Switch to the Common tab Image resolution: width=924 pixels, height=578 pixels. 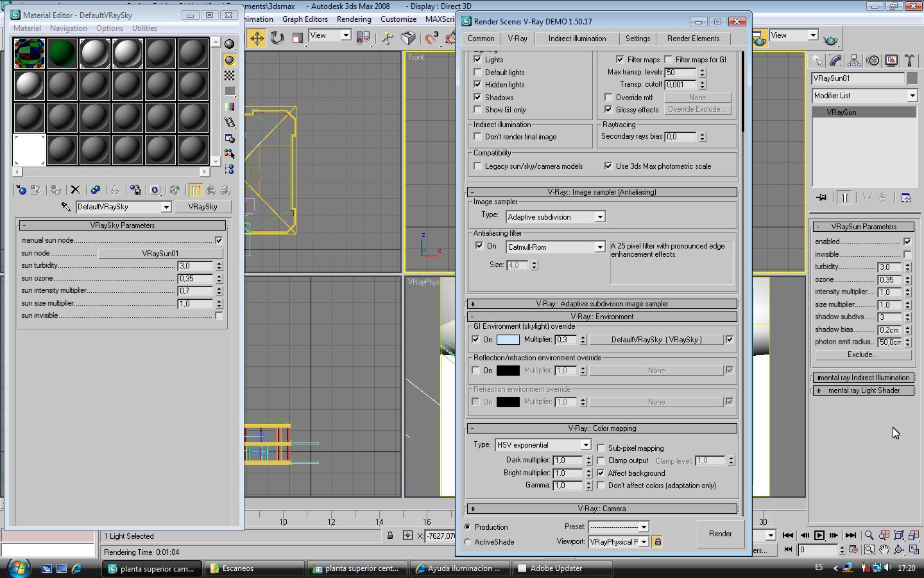481,39
